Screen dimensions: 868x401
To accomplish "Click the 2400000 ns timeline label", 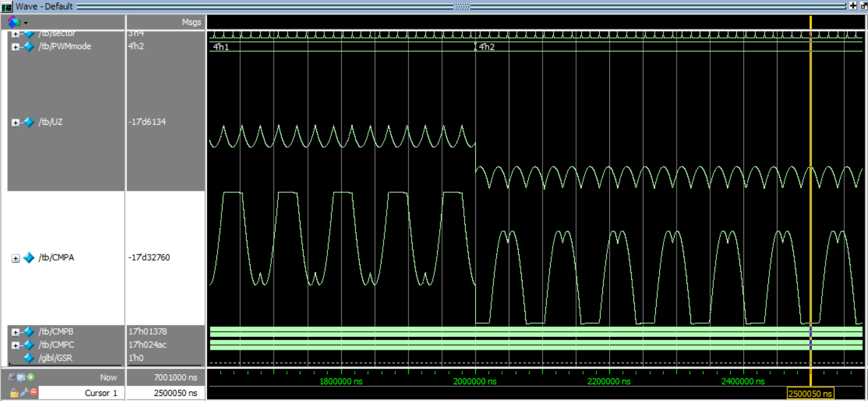I will pos(743,381).
